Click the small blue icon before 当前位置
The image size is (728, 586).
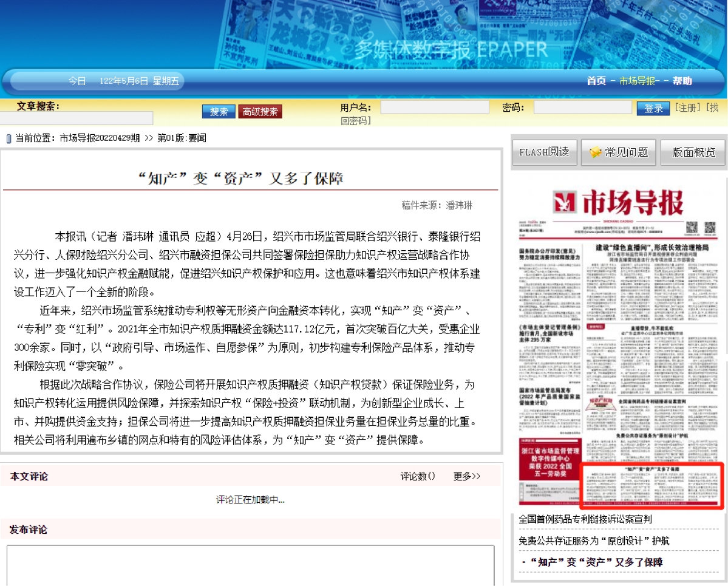pos(9,138)
